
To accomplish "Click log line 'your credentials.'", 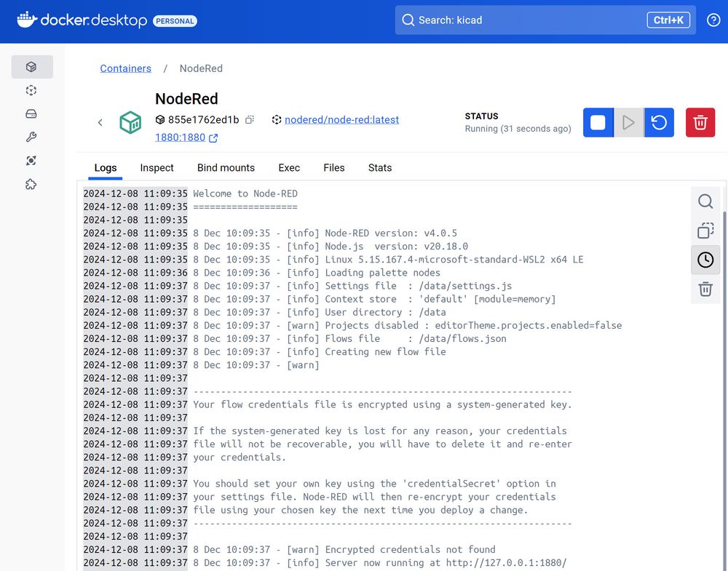I will point(240,458).
